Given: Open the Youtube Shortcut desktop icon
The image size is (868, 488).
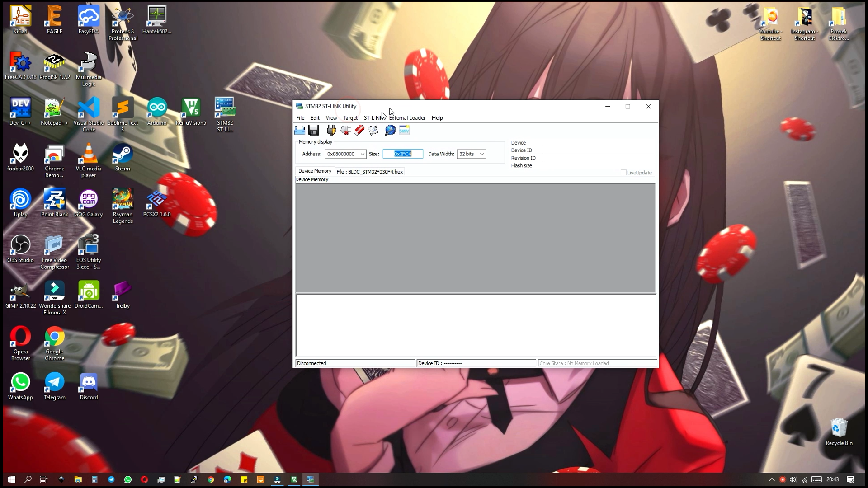Looking at the screenshot, I should (771, 23).
